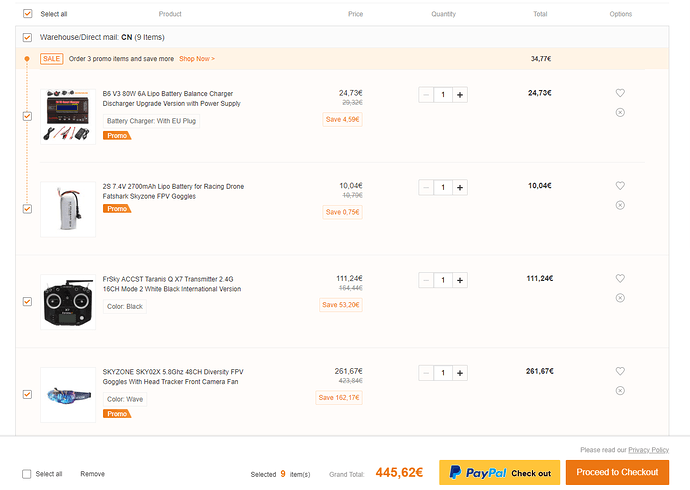Viewport: 690px width, 490px height.
Task: Increase FrSky transmitter quantity with plus
Action: click(460, 280)
